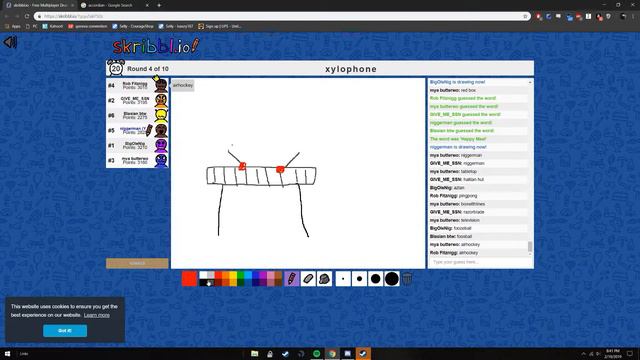This screenshot has width=640, height=360.
Task: Select the pencil drawing tool
Action: [x=292, y=279]
